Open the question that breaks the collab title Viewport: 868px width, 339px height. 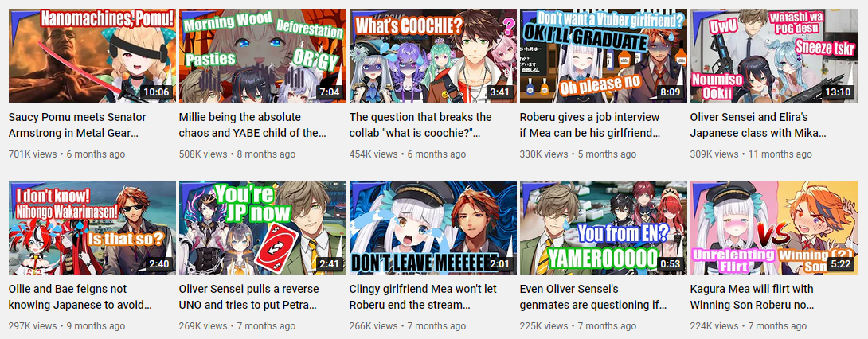(x=420, y=126)
